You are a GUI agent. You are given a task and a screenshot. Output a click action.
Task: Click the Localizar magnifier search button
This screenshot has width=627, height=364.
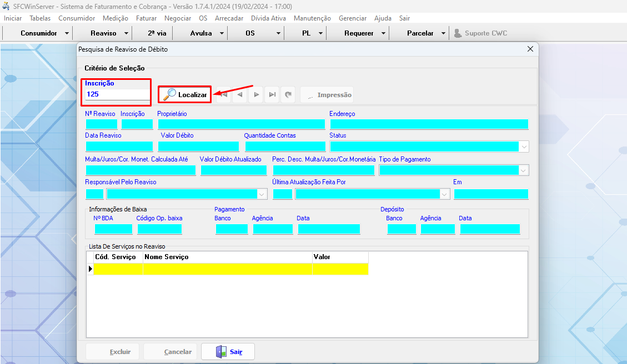click(x=185, y=95)
